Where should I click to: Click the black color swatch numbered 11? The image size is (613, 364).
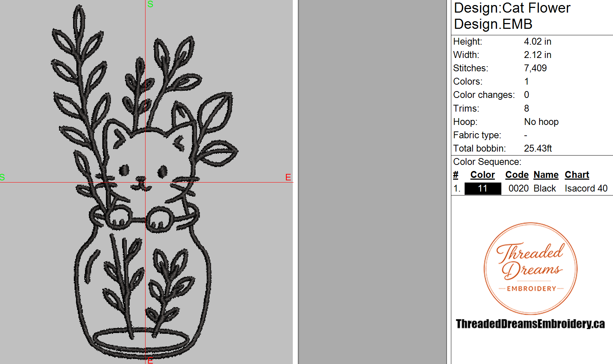click(x=483, y=188)
